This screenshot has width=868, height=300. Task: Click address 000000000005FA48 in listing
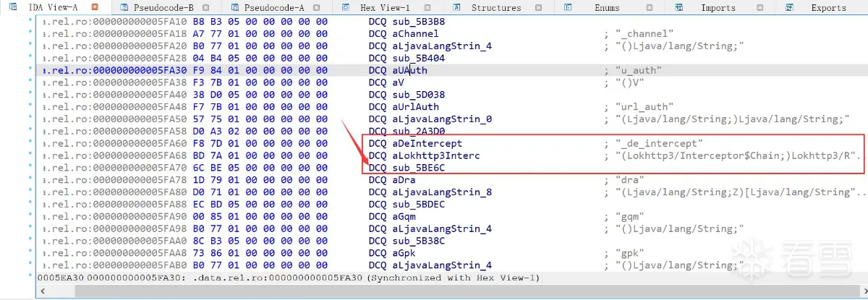tap(140, 107)
